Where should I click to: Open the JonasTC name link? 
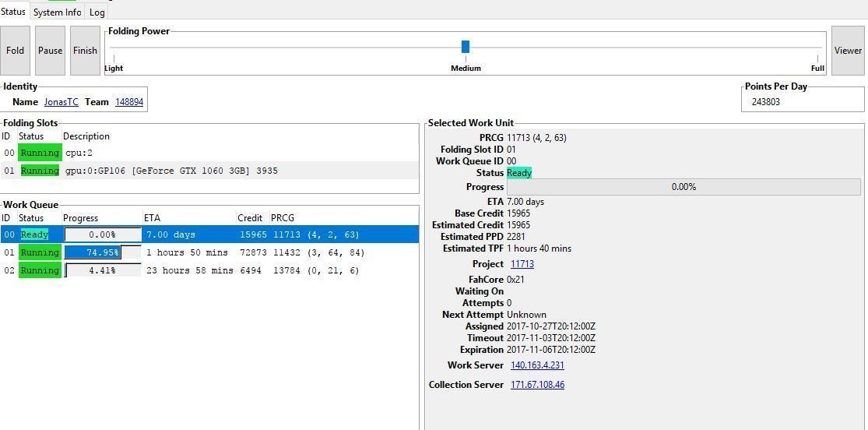coord(61,102)
